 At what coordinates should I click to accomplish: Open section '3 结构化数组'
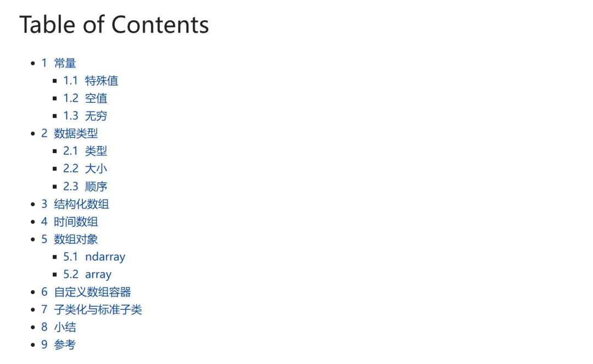(75, 204)
